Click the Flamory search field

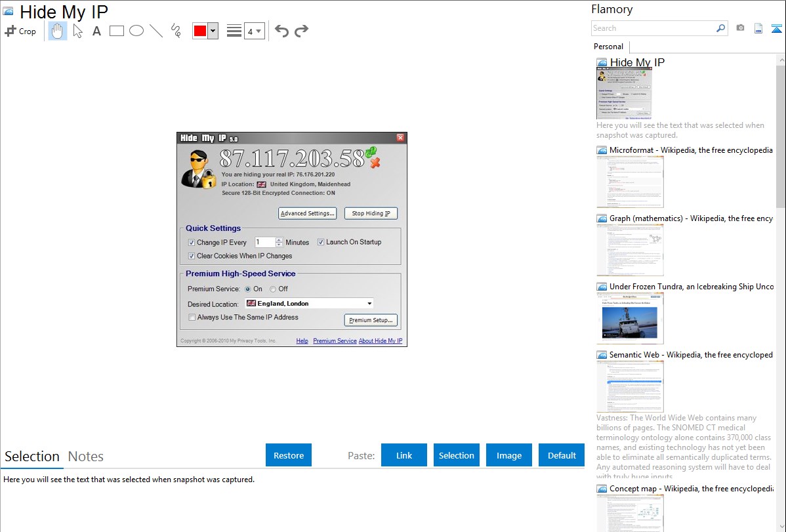pos(653,28)
